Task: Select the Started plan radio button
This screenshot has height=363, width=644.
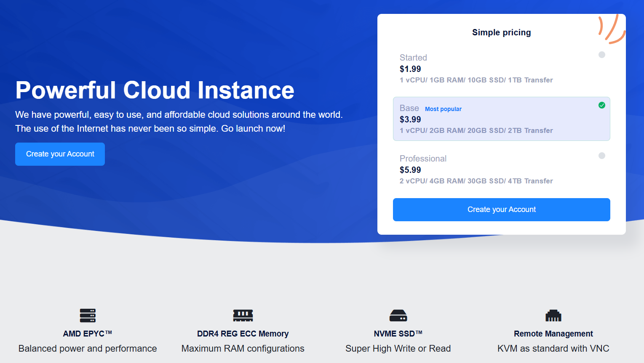Action: coord(601,55)
